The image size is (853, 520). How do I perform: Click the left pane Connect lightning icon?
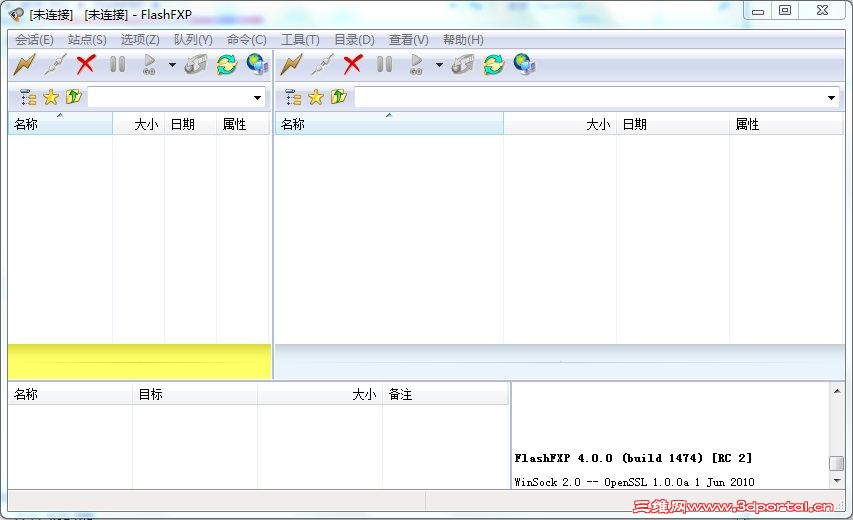(x=24, y=65)
